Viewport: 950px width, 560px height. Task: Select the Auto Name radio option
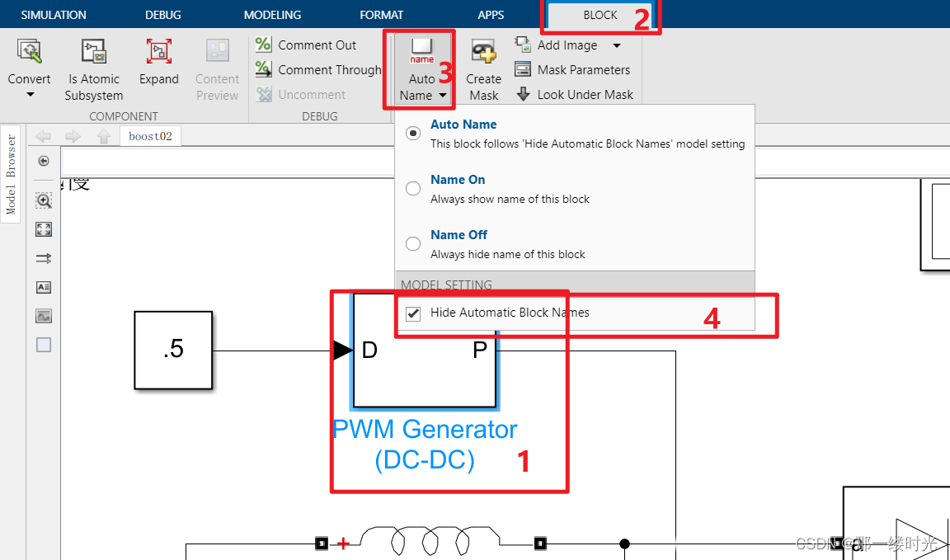pos(413,134)
